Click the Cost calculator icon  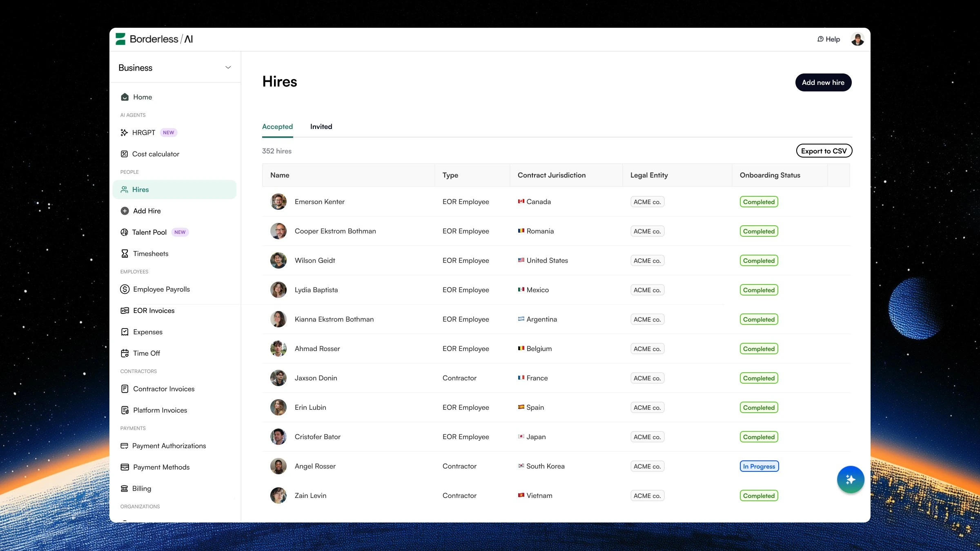click(124, 154)
